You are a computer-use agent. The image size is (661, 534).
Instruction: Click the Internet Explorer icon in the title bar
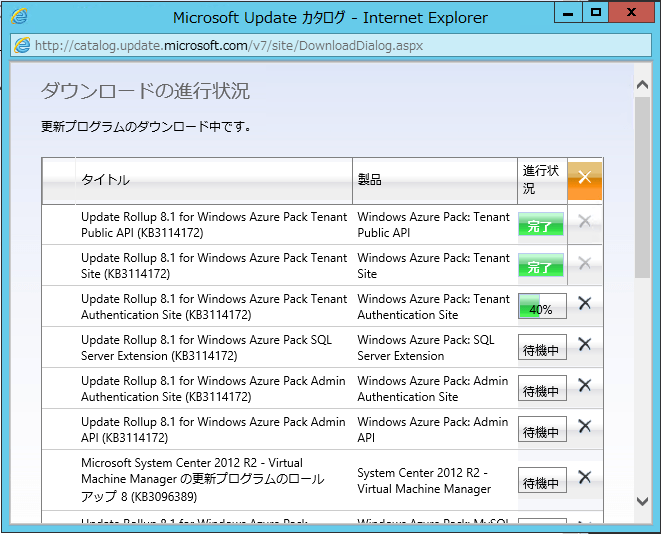point(19,16)
